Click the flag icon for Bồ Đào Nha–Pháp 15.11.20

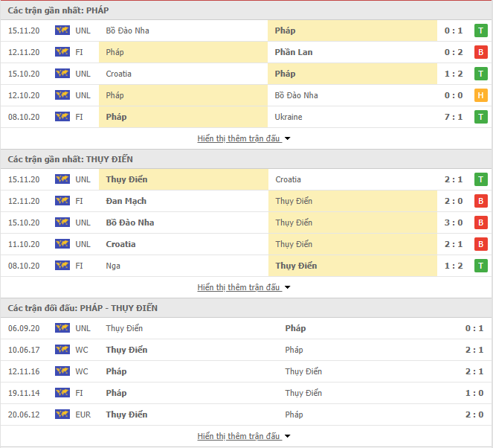[x=62, y=31]
